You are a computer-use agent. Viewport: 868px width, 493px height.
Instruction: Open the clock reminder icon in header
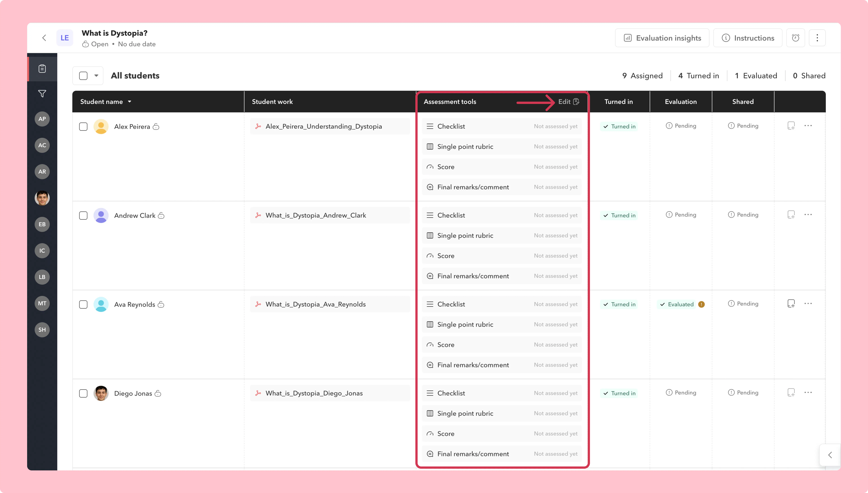tap(796, 38)
